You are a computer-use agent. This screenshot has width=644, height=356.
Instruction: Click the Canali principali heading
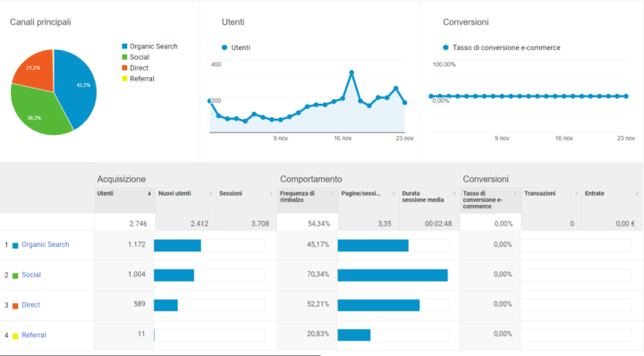click(x=40, y=22)
